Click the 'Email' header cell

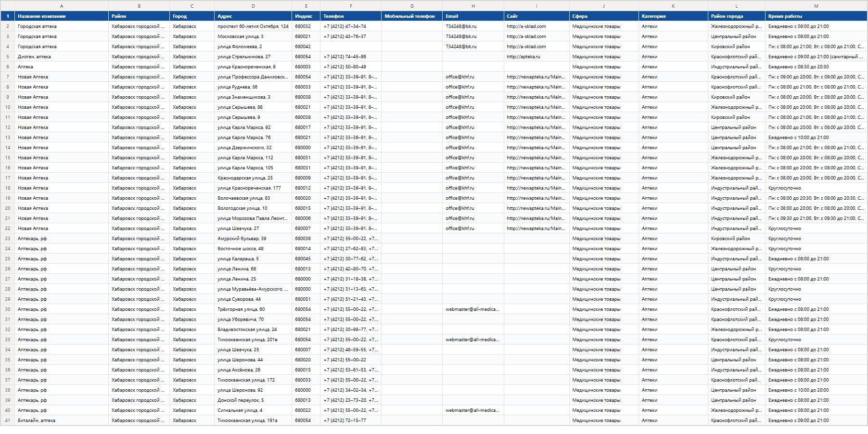click(x=473, y=16)
